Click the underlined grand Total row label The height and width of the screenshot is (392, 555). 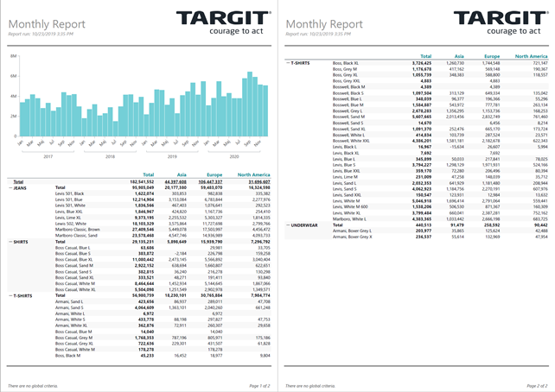coord(18,181)
